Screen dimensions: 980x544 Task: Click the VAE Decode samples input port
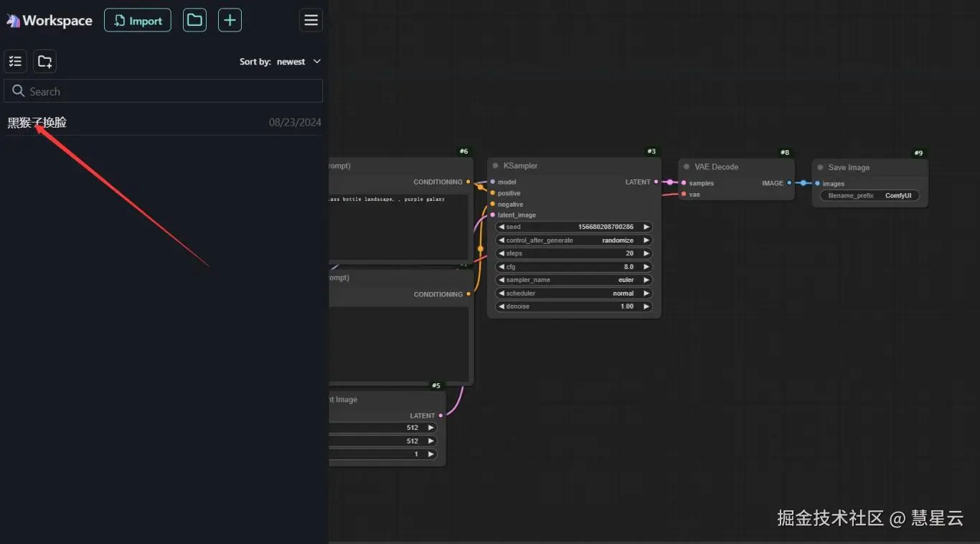[684, 183]
